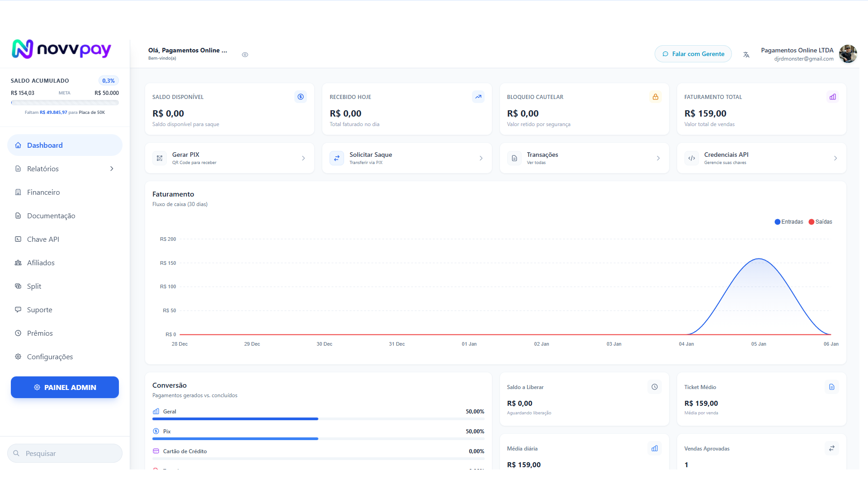
Task: Open Solicitar Saque via its chevron
Action: pos(481,158)
